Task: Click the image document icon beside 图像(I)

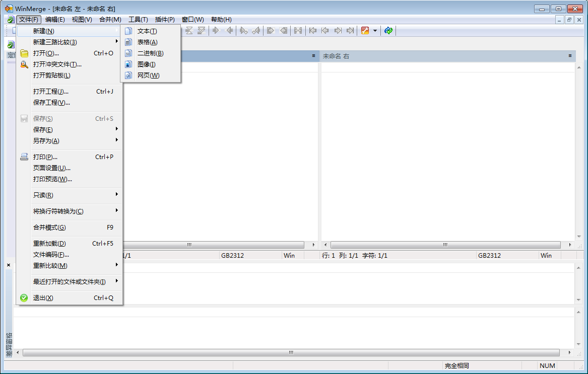Action: pos(128,64)
